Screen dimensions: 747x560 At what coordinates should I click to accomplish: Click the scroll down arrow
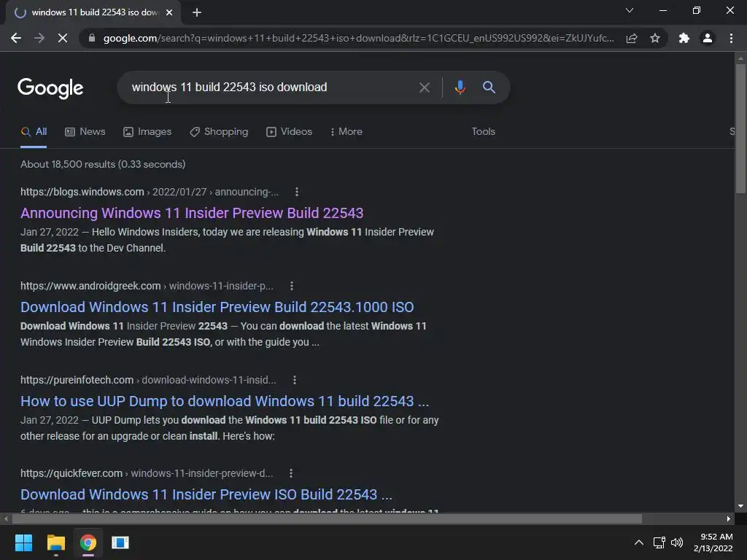pyautogui.click(x=740, y=506)
